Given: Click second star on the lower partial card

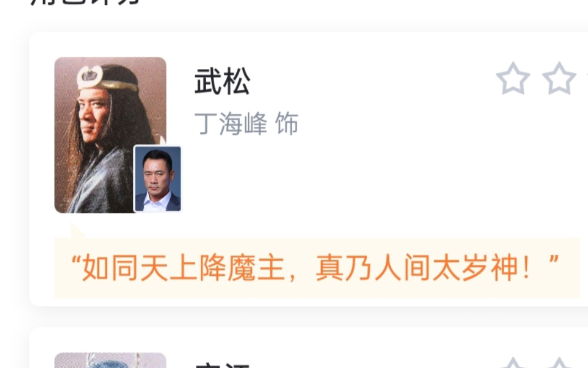Looking at the screenshot, I should coord(559,363).
